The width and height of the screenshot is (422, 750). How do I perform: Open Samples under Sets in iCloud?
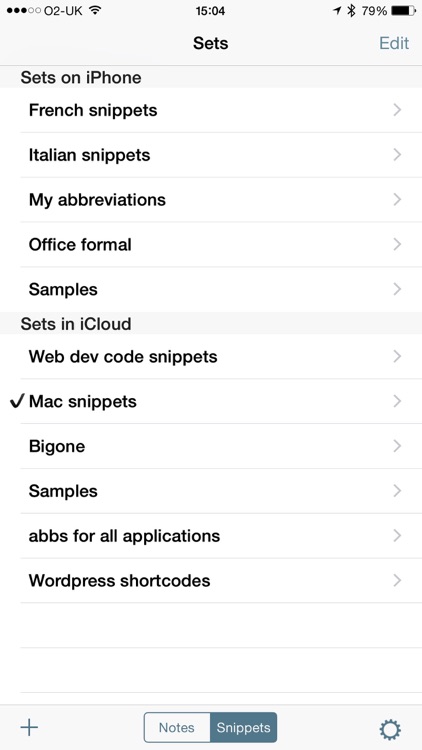(221, 491)
